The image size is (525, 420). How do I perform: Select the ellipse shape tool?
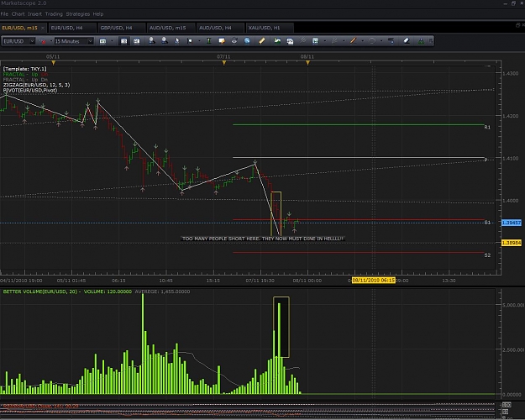click(x=371, y=41)
